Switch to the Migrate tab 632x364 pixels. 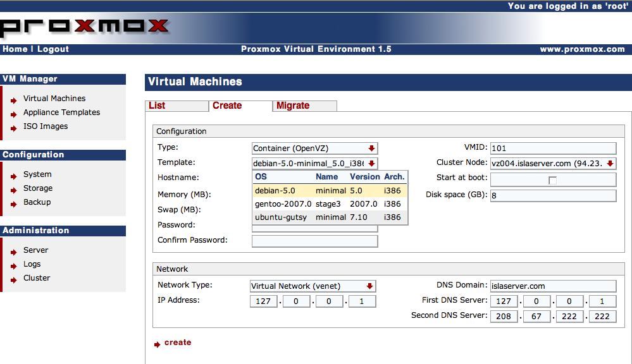(293, 106)
